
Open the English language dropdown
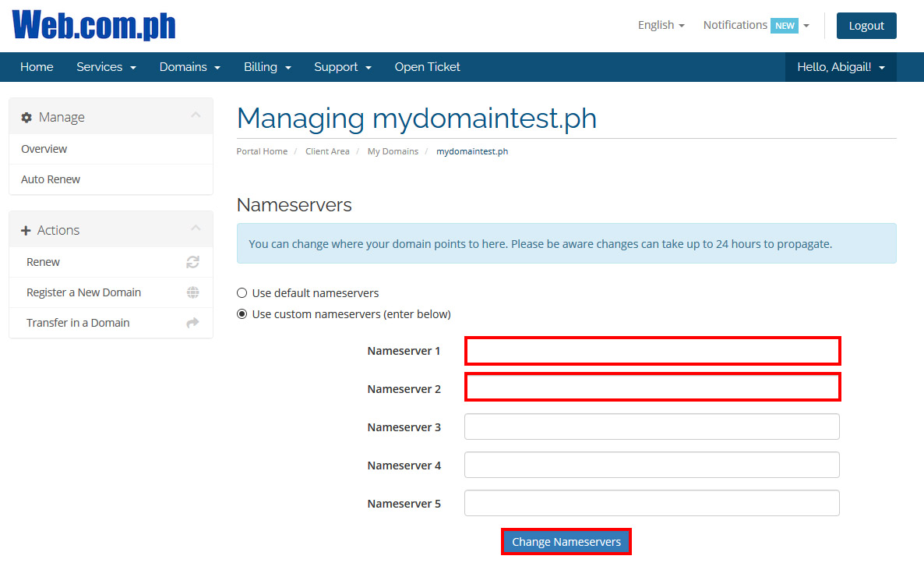[661, 26]
